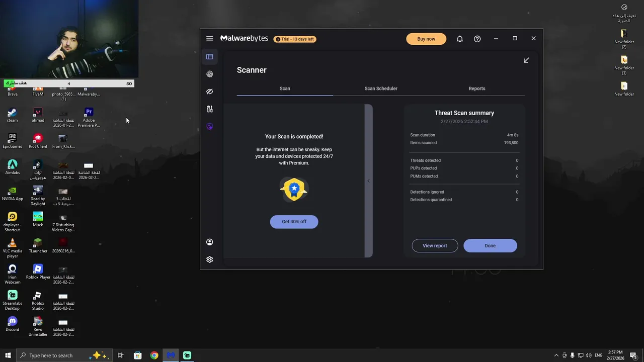The image size is (644, 362).
Task: Open Malwarebytes settings gear icon
Action: click(210, 259)
